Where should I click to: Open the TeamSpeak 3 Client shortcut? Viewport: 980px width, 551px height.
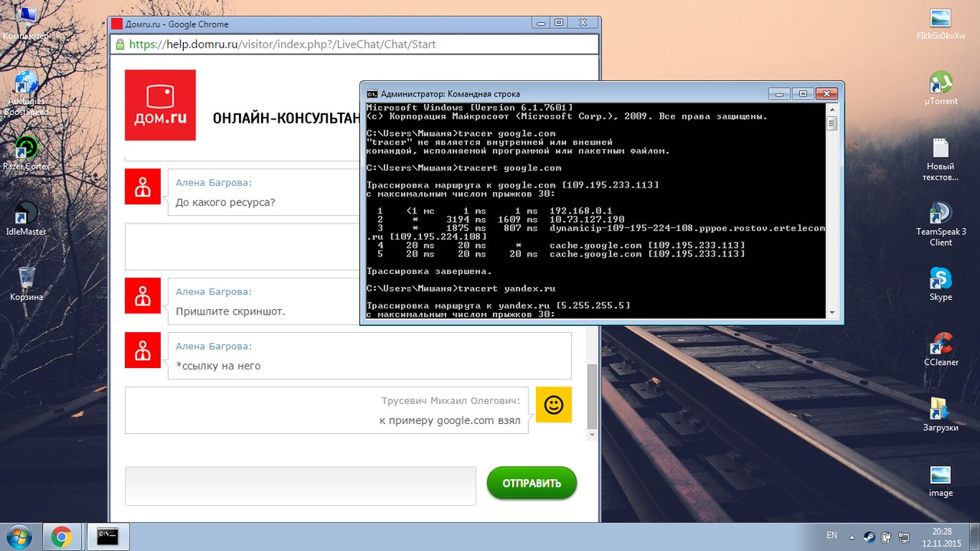[940, 224]
